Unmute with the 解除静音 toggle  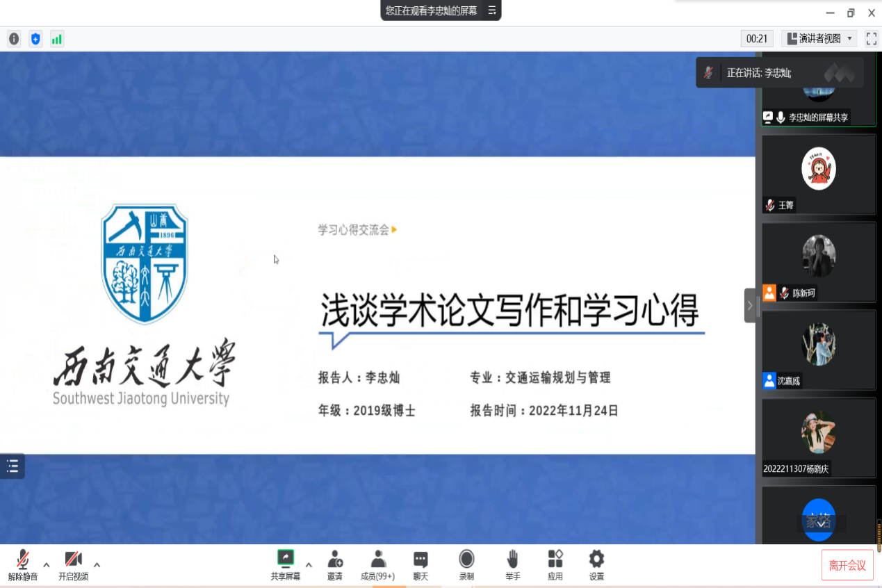pos(22,564)
